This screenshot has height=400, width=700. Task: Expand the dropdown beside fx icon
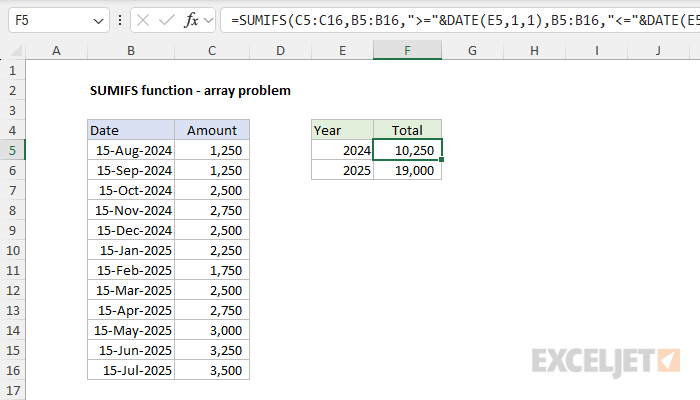coord(208,20)
